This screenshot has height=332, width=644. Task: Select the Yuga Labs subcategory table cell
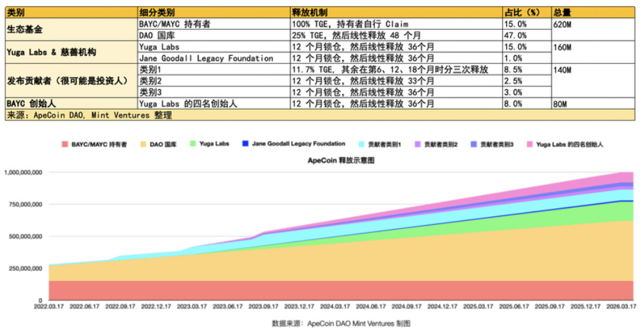(x=214, y=47)
